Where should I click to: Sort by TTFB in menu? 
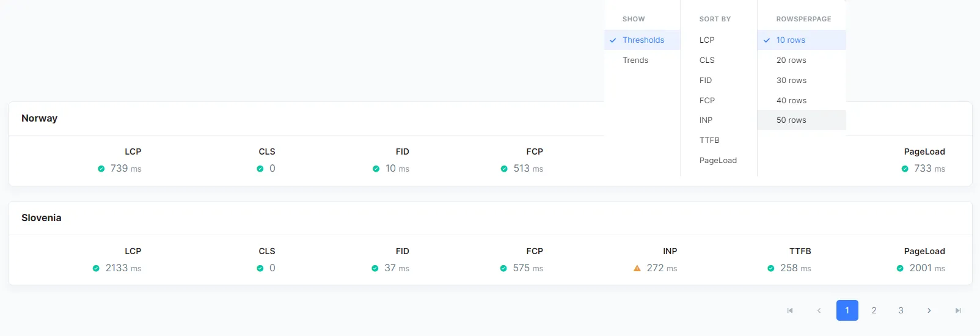point(709,141)
